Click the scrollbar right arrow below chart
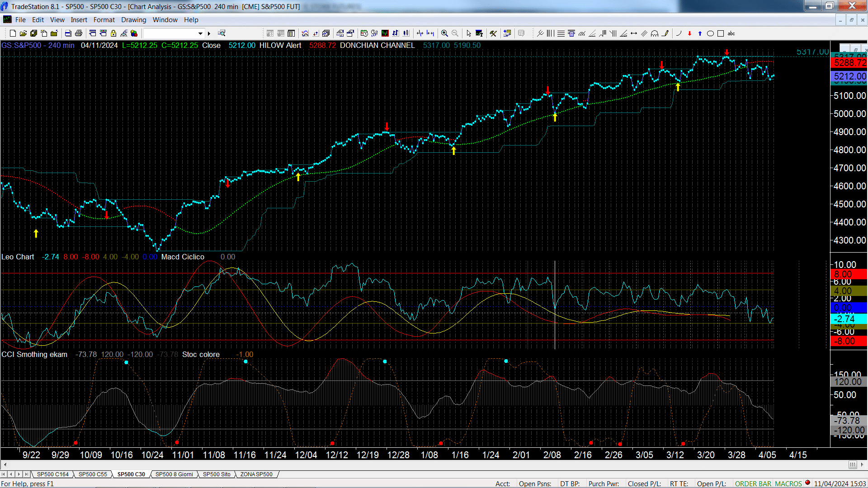This screenshot has height=488, width=868. point(862,465)
